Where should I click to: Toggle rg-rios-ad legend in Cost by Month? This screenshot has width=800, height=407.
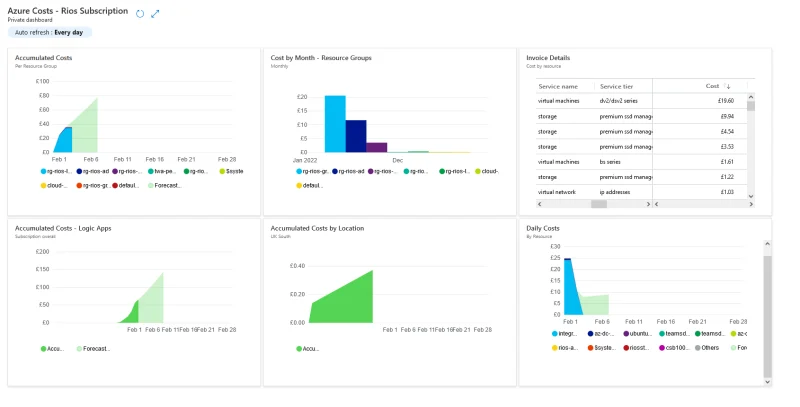click(x=348, y=171)
